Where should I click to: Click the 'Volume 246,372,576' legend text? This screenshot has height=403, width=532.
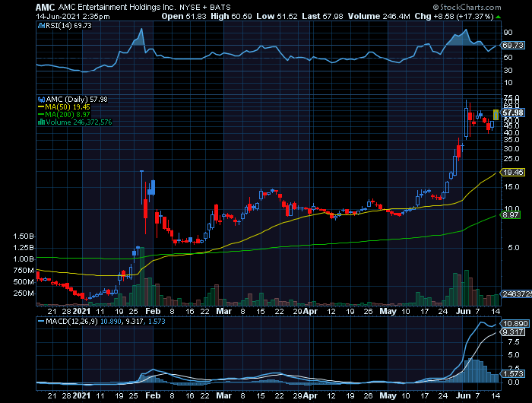coord(79,122)
